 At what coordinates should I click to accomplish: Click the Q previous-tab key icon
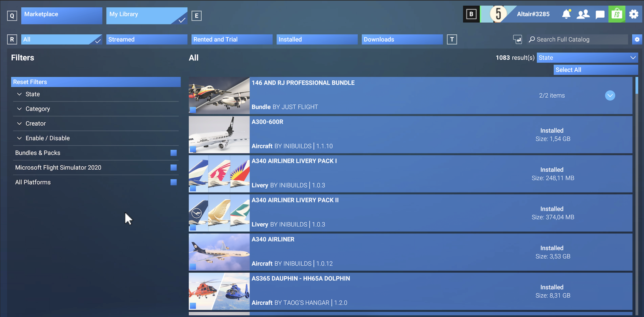click(x=12, y=16)
